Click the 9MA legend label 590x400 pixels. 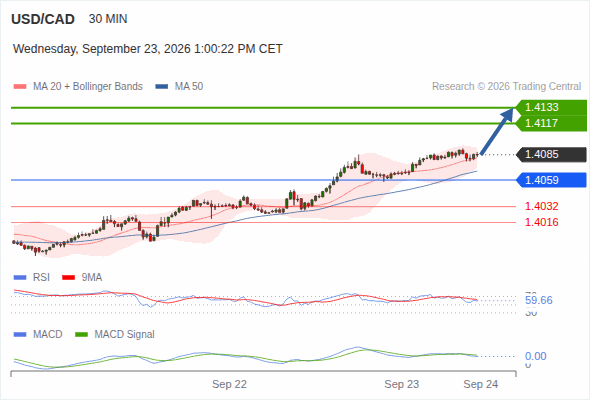tap(92, 278)
